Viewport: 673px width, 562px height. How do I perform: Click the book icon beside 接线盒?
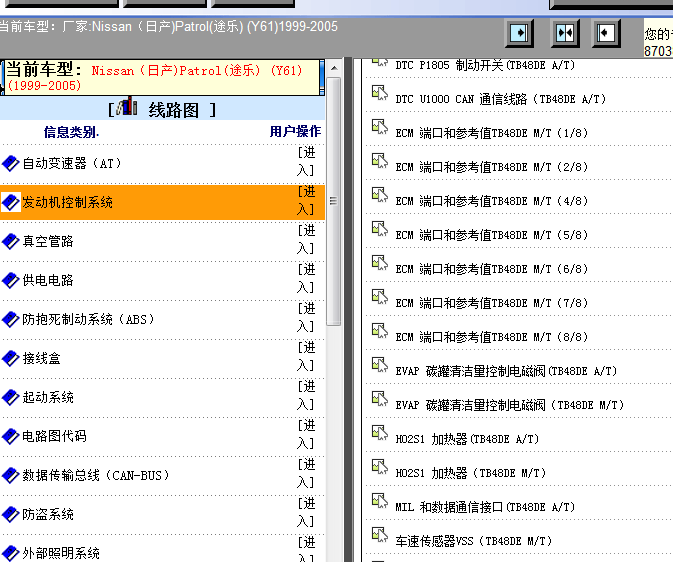click(11, 358)
